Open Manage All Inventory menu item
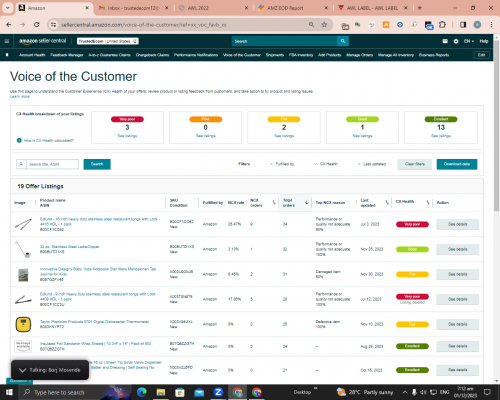500x400 pixels. pos(396,55)
